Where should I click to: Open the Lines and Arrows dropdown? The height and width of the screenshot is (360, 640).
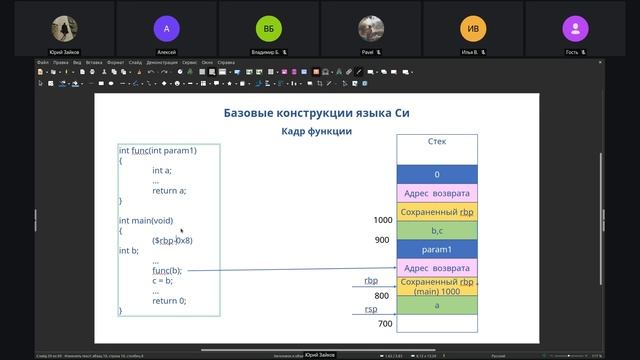[129, 84]
